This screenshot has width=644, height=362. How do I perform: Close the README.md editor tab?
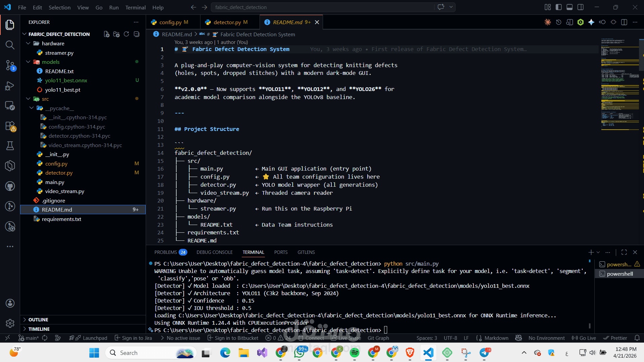pyautogui.click(x=317, y=22)
